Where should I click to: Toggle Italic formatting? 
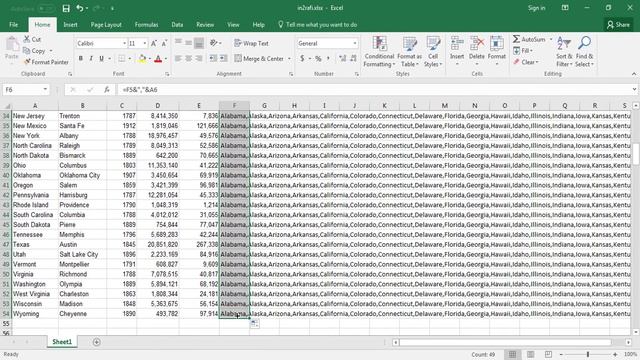tap(91, 59)
